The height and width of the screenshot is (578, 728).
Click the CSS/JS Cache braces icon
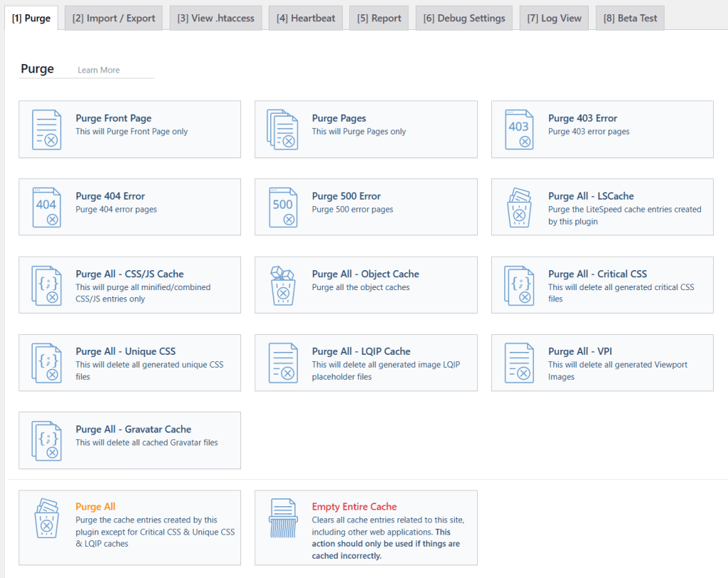point(47,284)
